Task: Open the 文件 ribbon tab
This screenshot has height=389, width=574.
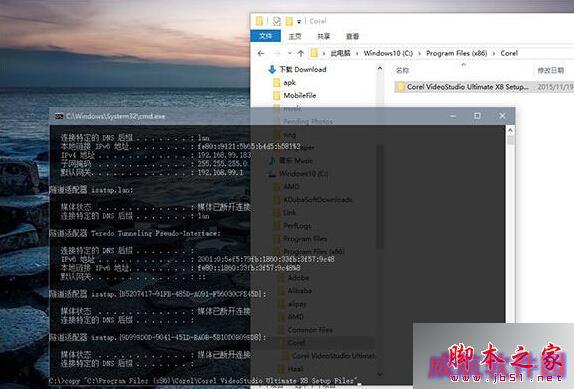Action: tap(265, 36)
